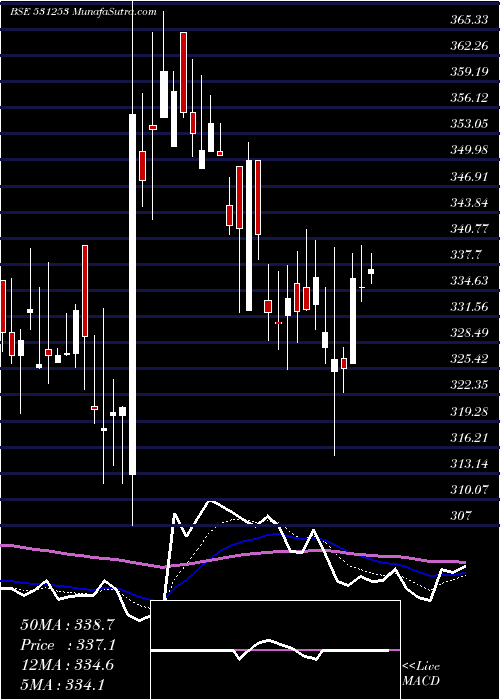Click the 325.42 price axis label
Image resolution: width=500 pixels, height=700 pixels.
click(470, 358)
